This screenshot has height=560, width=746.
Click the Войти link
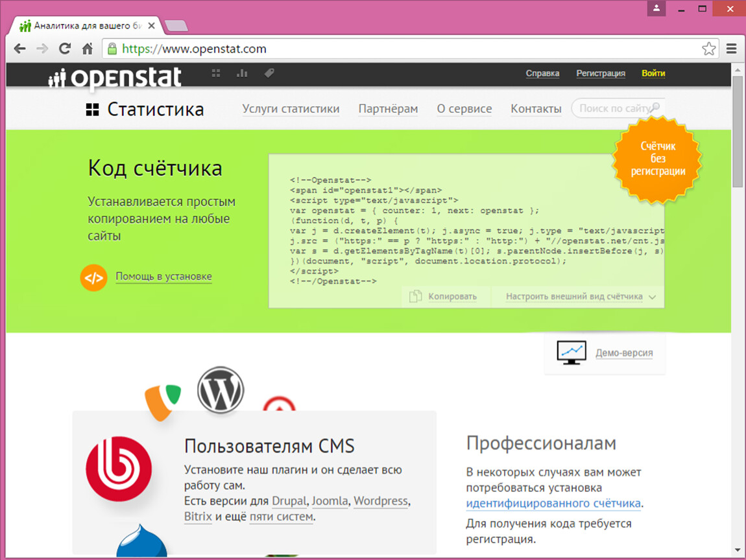coord(653,73)
